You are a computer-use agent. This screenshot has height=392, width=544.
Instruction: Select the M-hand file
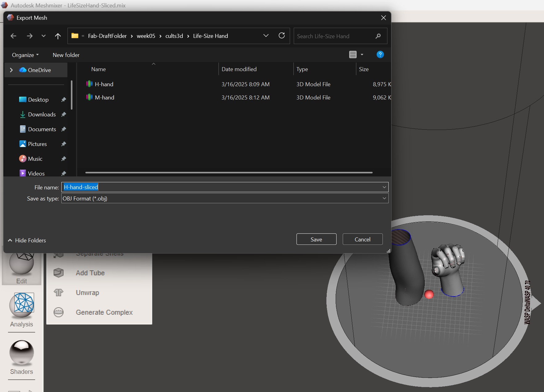[x=104, y=97]
